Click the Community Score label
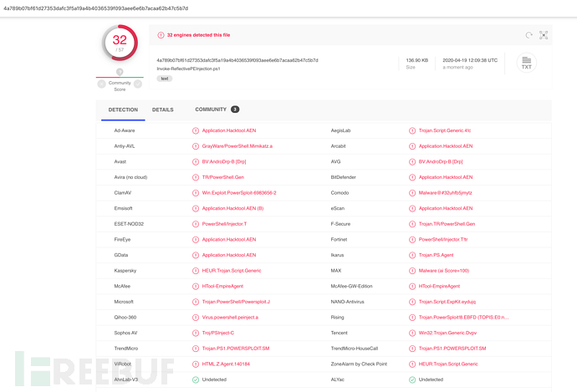The image size is (577, 392). tap(120, 86)
